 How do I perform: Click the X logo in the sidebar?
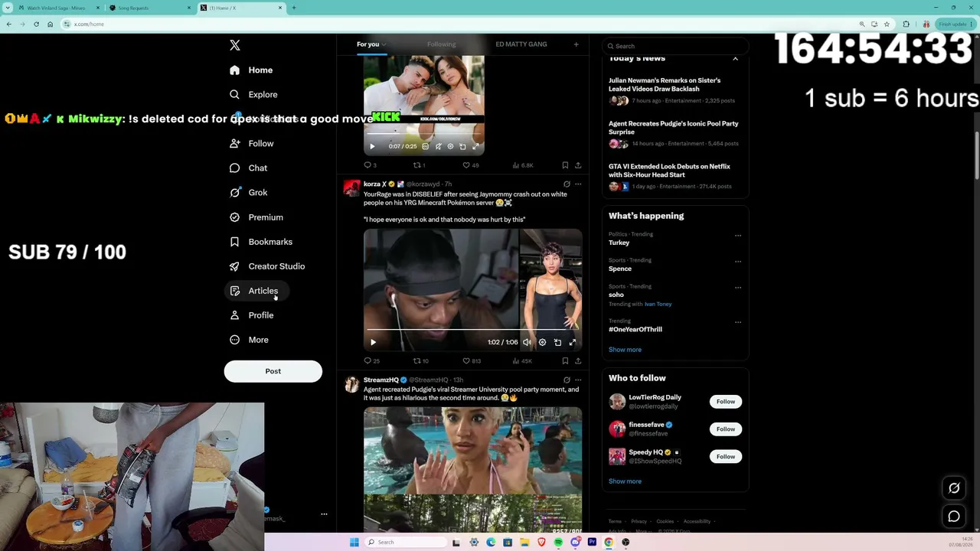235,45
